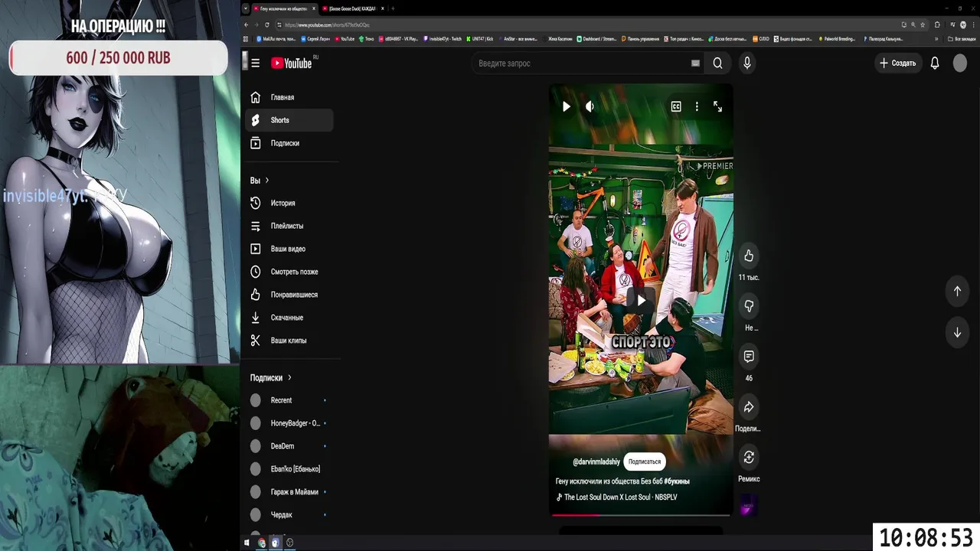The width and height of the screenshot is (980, 551).
Task: Open the HoneyBadger subscription channel
Action: pyautogui.click(x=289, y=423)
